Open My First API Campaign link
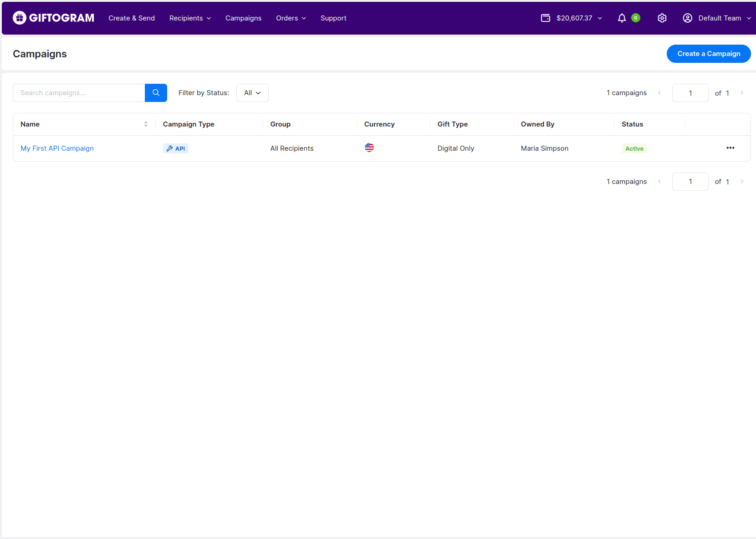Image resolution: width=756 pixels, height=539 pixels. click(x=57, y=148)
